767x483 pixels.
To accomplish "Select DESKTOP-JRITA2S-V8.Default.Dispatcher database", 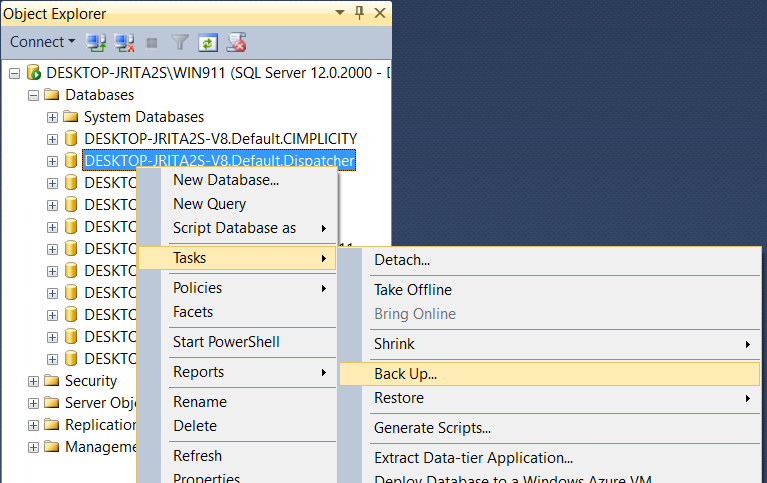I will 219,161.
